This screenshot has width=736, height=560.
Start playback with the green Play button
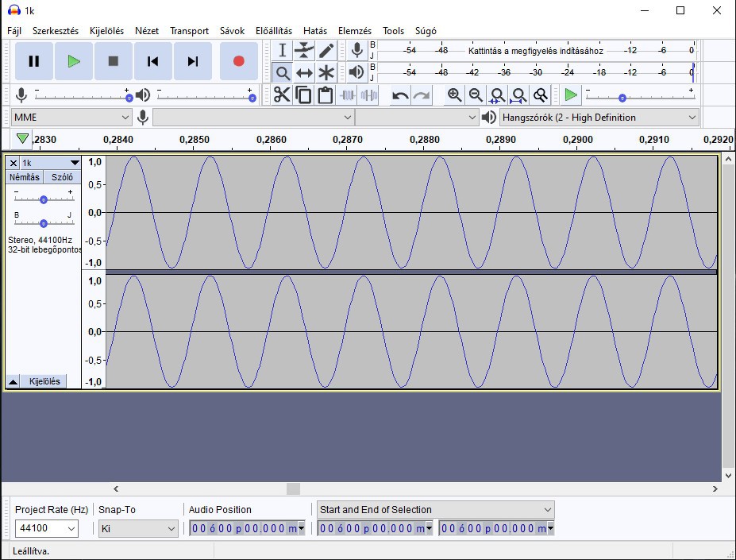click(74, 61)
